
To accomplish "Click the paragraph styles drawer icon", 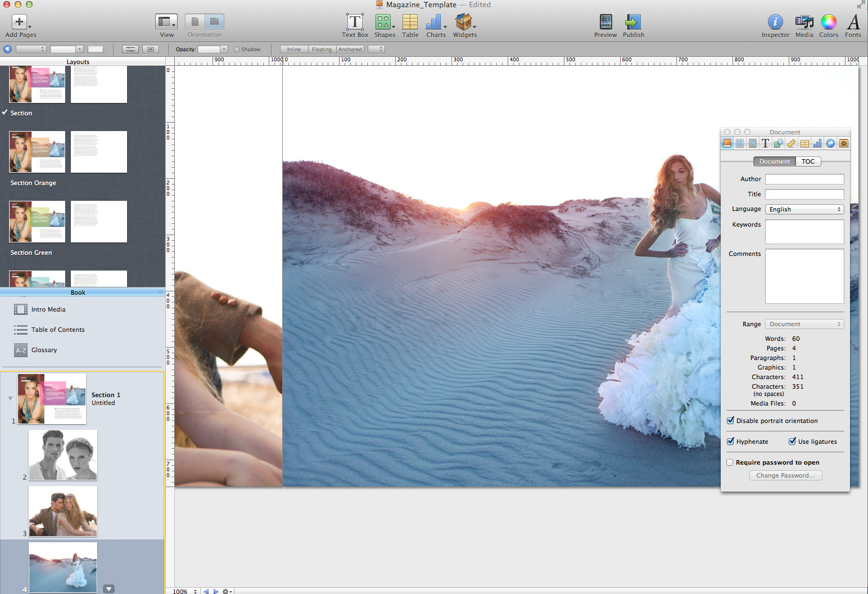I will [7, 49].
